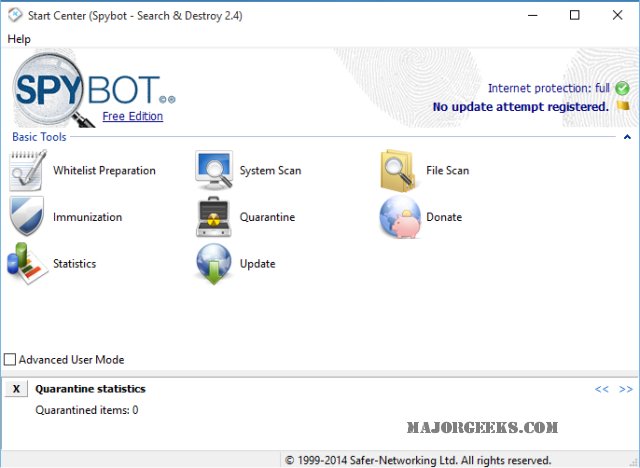Image resolution: width=640 pixels, height=468 pixels.
Task: Click the Quarantine statistics heading
Action: [90, 388]
